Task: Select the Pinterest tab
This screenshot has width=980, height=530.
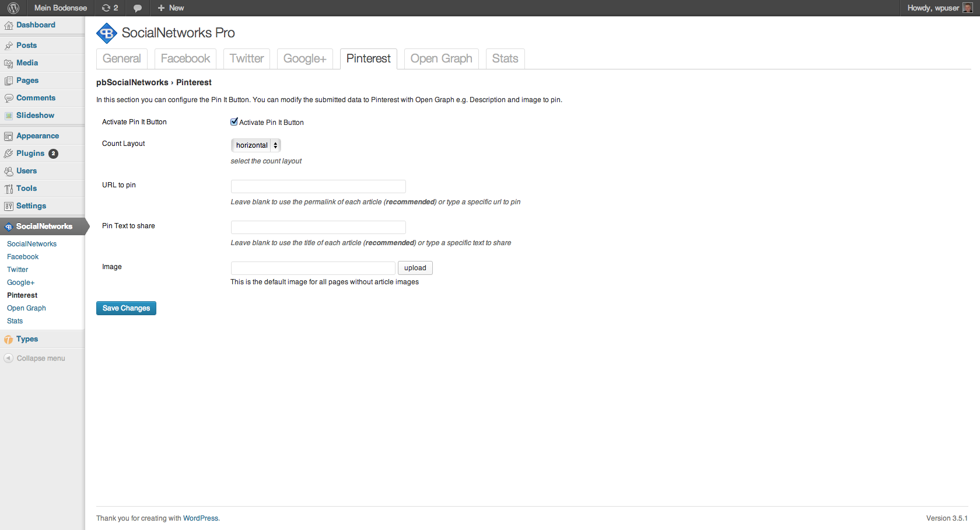Action: pos(369,58)
